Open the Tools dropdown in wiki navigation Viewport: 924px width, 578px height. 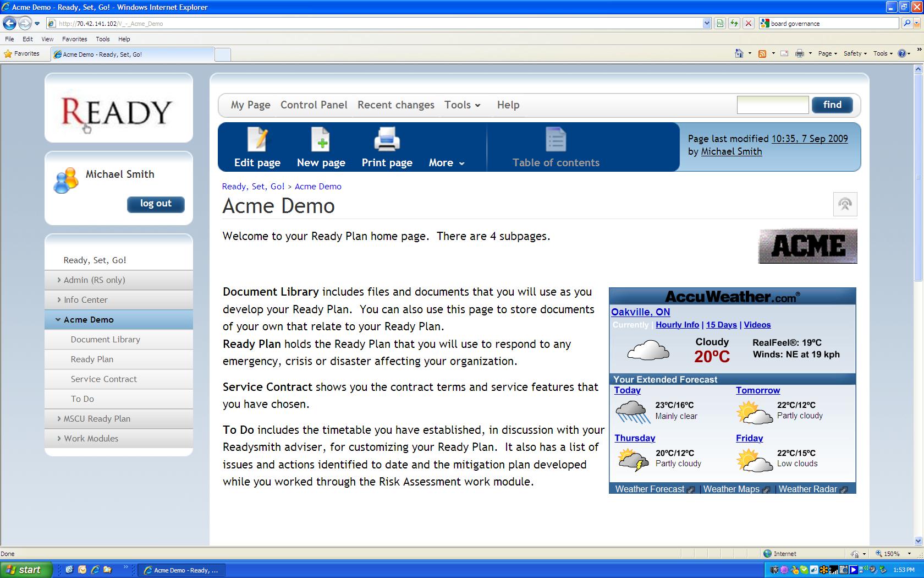click(462, 105)
